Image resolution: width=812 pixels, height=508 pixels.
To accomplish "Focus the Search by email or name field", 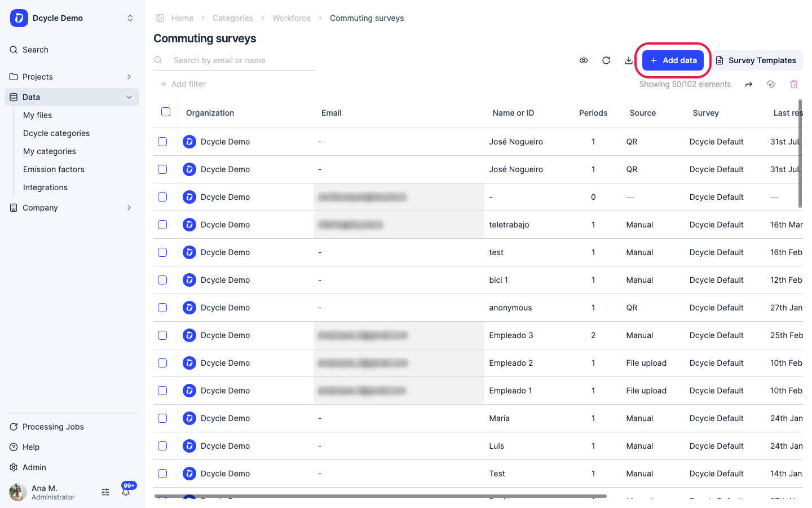I will [235, 60].
